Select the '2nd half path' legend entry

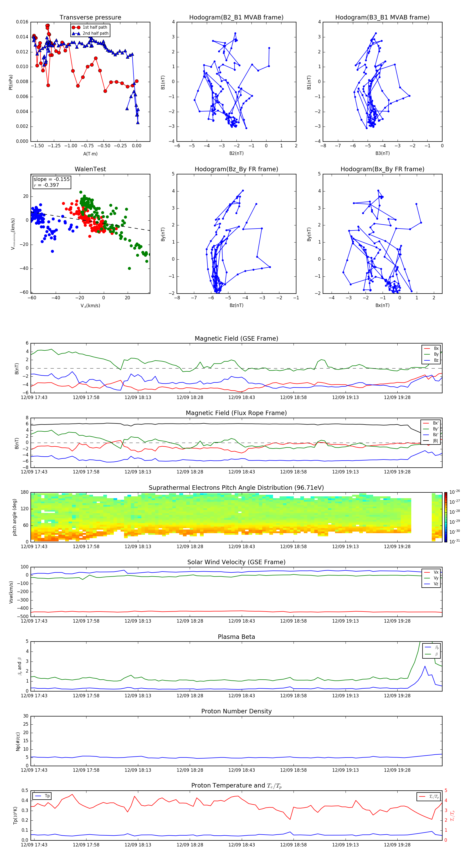[90, 33]
